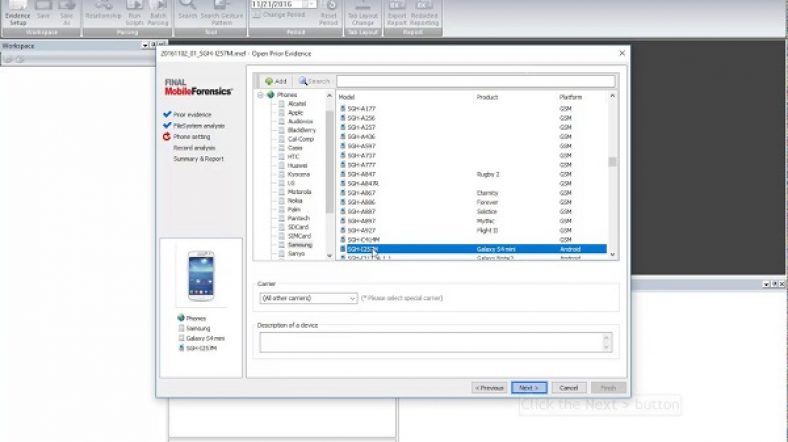
Task: Click the Samsung phone preview image
Action: click(201, 276)
